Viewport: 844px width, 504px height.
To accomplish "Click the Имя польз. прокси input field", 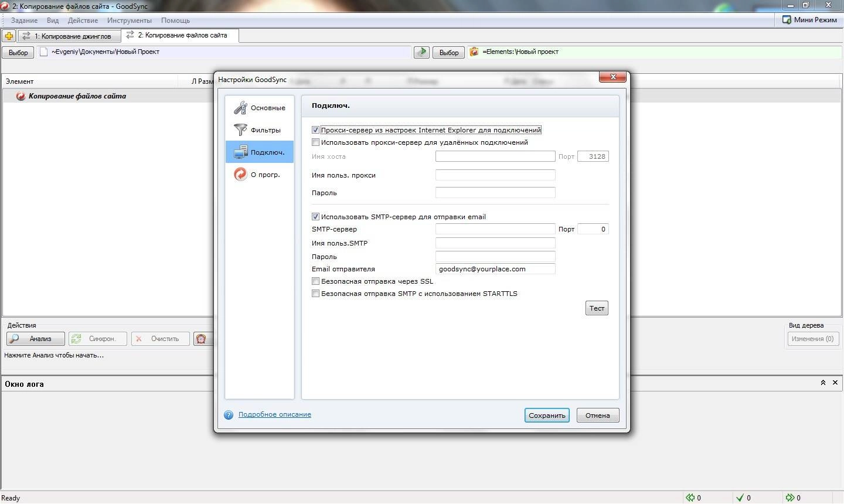I will pyautogui.click(x=495, y=175).
